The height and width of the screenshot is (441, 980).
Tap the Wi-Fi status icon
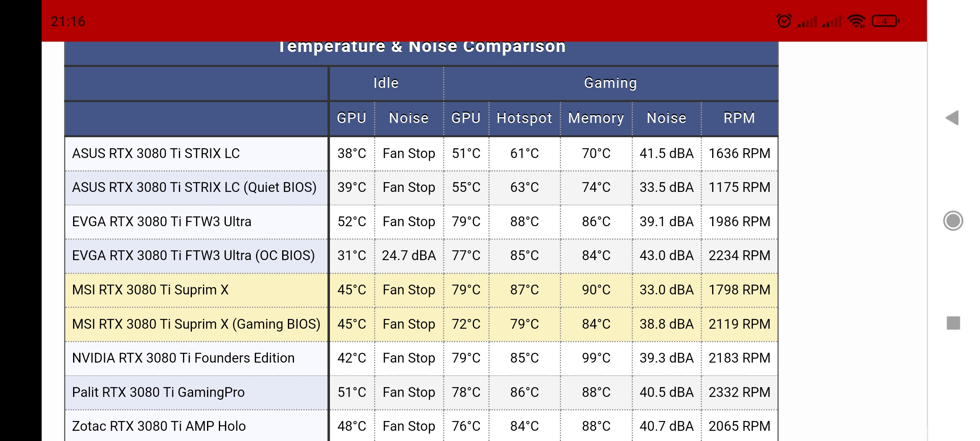[856, 21]
